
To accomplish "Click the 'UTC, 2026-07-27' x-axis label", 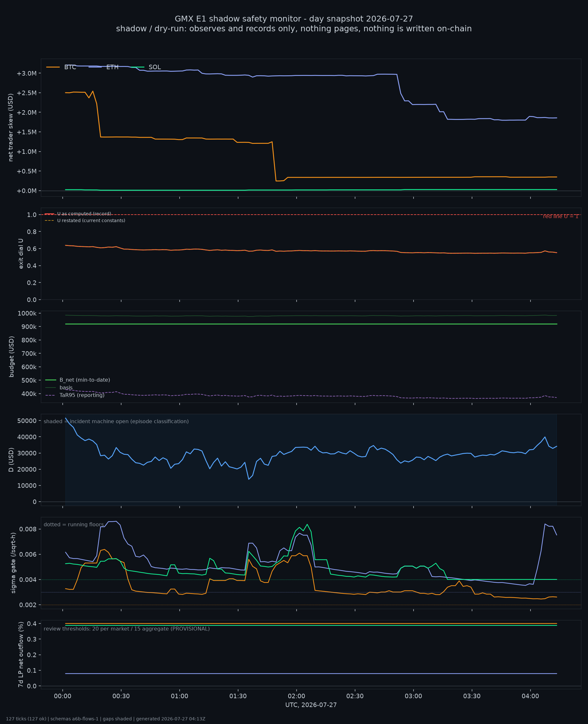I will point(311,705).
